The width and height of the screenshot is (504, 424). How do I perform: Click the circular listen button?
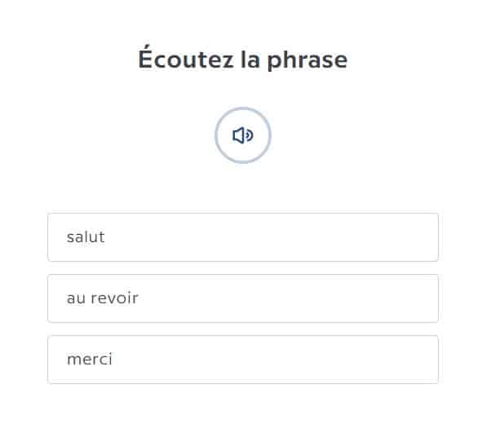click(242, 135)
